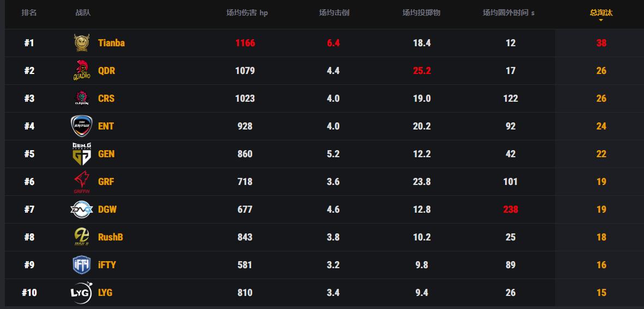This screenshot has height=309, width=644.
Task: Click the iFTY shield logo
Action: tap(82, 265)
